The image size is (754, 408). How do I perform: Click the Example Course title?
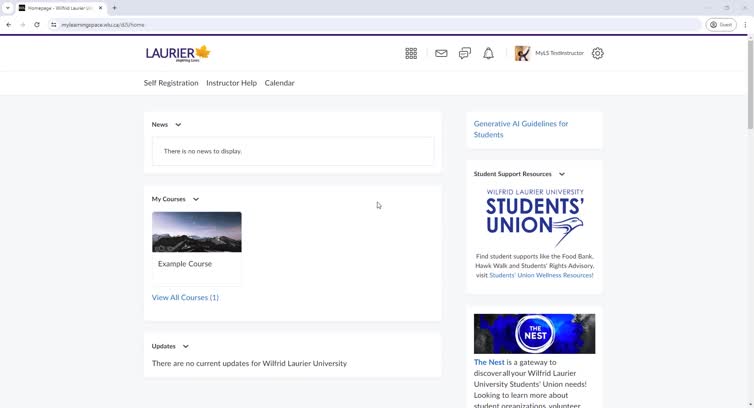click(x=185, y=264)
